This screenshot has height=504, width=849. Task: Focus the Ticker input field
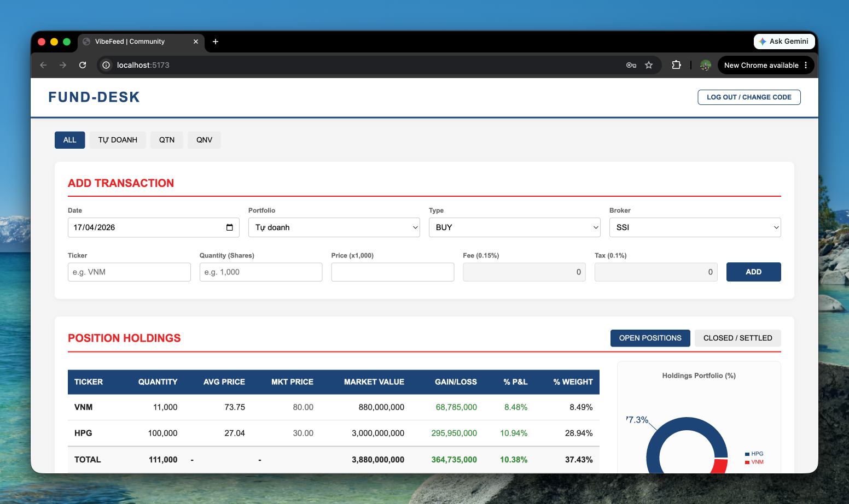pos(129,272)
